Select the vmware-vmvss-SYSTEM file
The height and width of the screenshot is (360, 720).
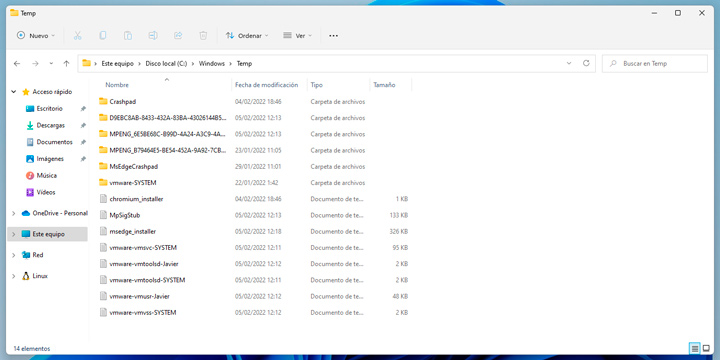143,313
